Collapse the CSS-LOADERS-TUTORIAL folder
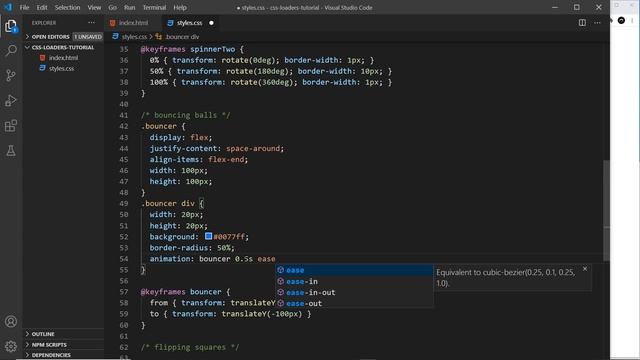Image resolution: width=640 pixels, height=360 pixels. point(63,47)
